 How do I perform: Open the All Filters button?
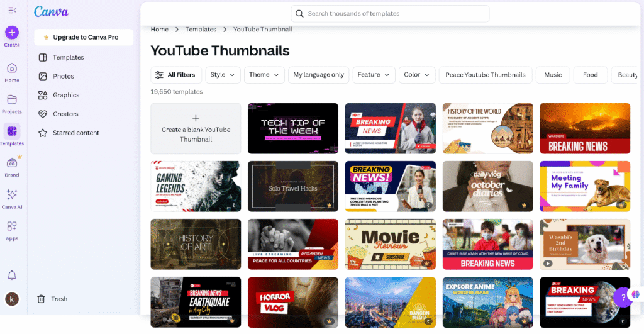point(176,75)
